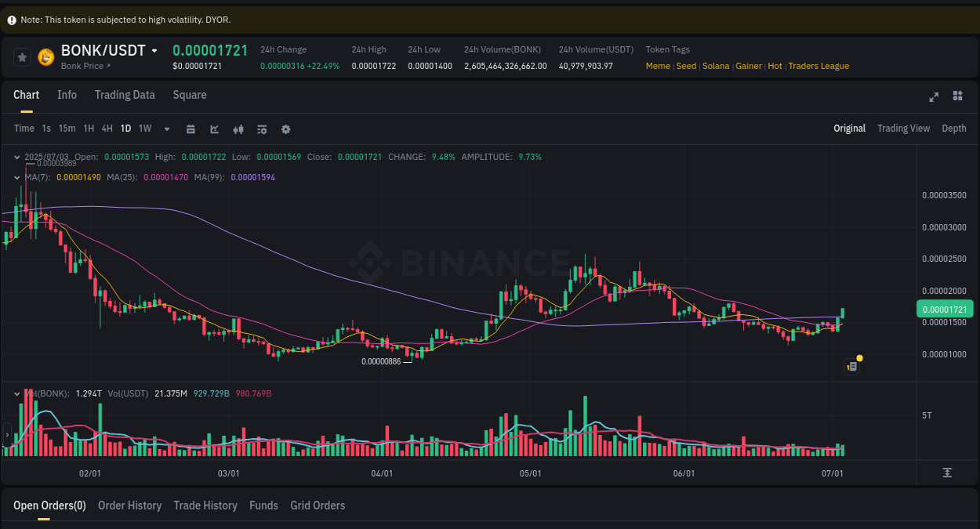Open the extra timeframes dropdown arrow
980x529 pixels.
coord(166,129)
